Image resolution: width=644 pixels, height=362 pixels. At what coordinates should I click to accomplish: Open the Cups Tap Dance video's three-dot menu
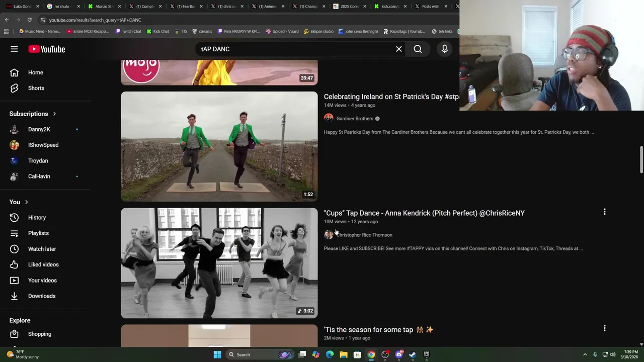point(604,212)
